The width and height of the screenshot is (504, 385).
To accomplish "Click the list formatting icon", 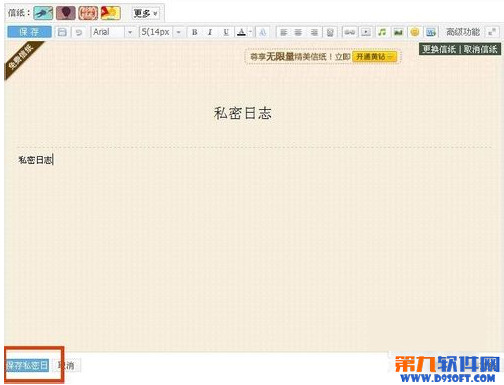I will (x=330, y=32).
